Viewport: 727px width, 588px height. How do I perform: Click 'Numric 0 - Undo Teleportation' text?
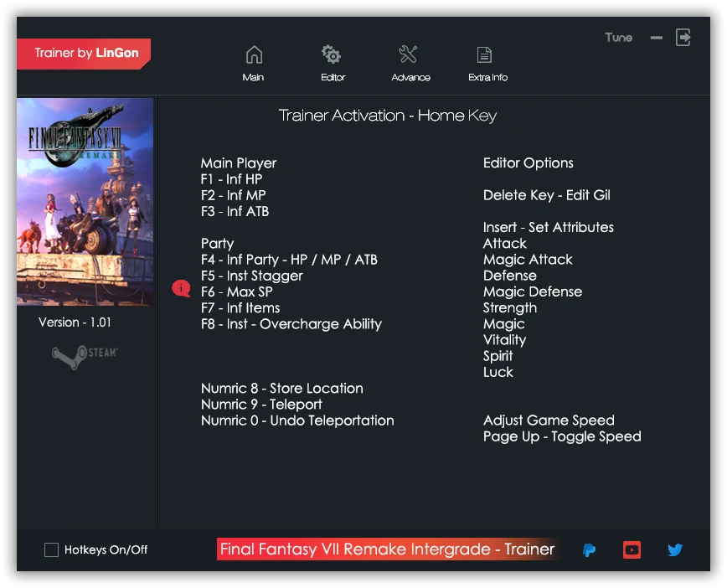click(297, 420)
